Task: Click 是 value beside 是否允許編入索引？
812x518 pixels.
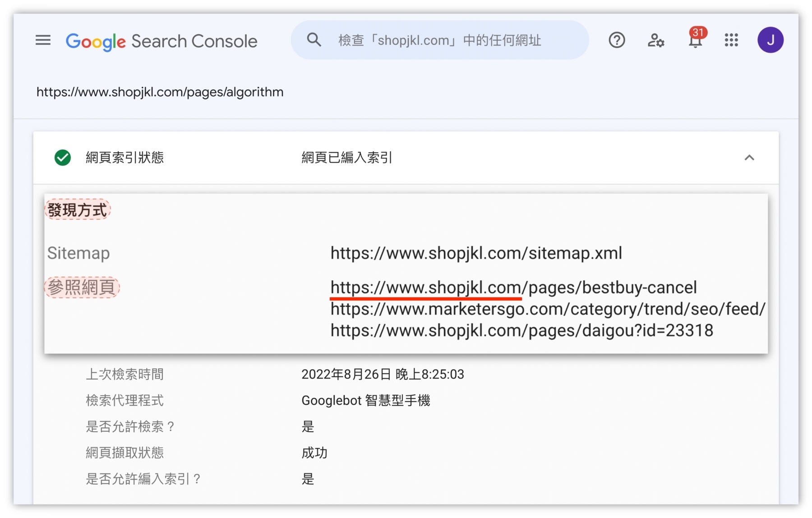Action: click(x=308, y=479)
